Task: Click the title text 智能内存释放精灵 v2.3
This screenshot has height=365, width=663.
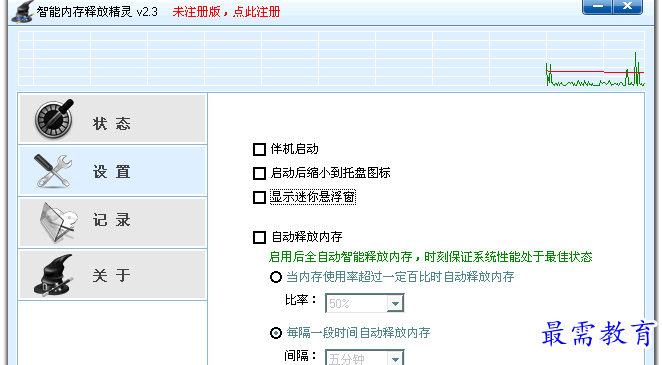Action: coord(97,11)
